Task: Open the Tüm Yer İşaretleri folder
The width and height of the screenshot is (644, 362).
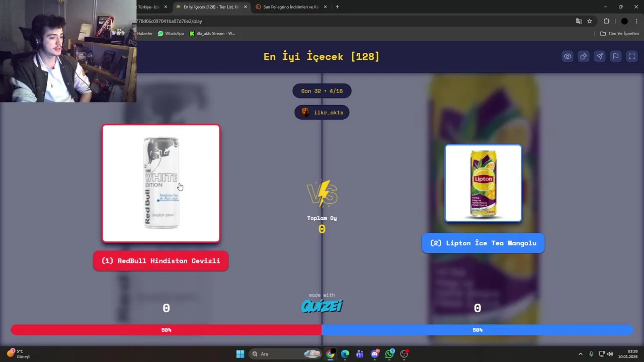Action: click(x=620, y=34)
